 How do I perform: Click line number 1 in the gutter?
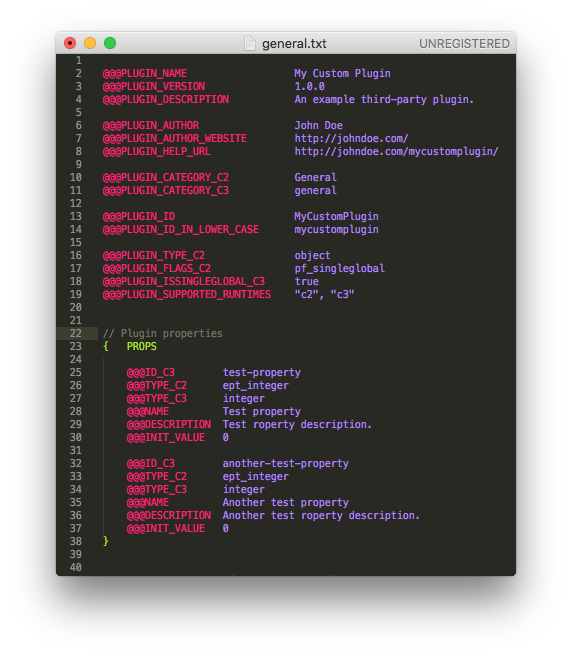79,61
